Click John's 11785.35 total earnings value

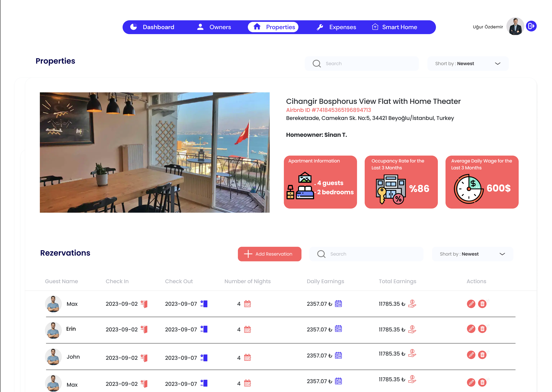point(392,354)
